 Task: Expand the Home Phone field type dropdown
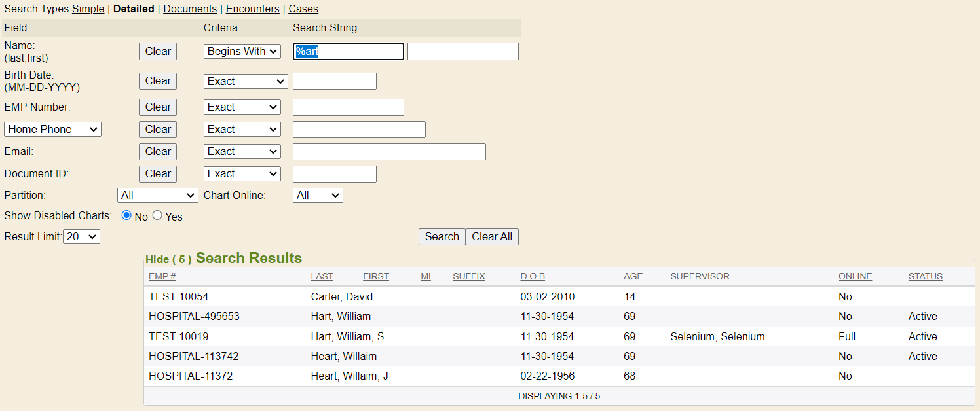(x=52, y=130)
